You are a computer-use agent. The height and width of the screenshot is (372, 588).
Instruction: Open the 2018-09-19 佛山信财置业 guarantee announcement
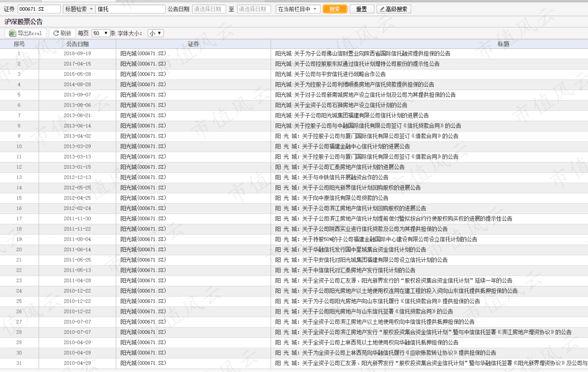click(363, 54)
